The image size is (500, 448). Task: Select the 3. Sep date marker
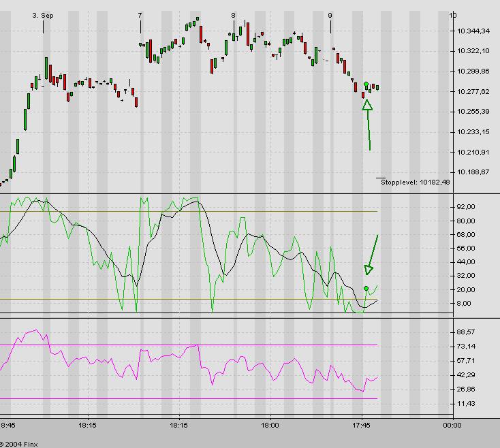(x=44, y=15)
